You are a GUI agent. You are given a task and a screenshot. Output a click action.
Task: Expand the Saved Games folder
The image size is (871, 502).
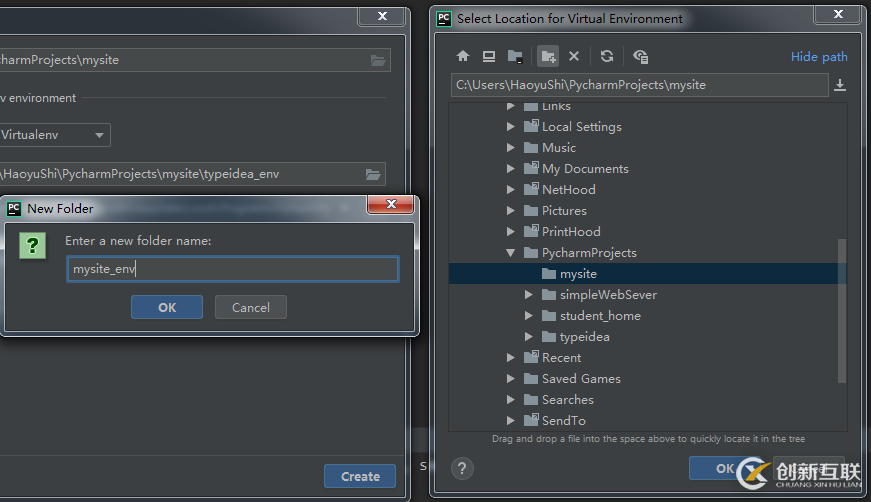pos(510,379)
